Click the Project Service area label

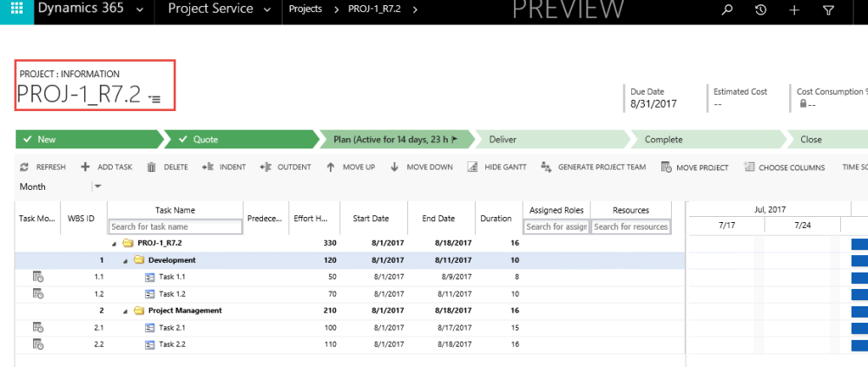[210, 10]
